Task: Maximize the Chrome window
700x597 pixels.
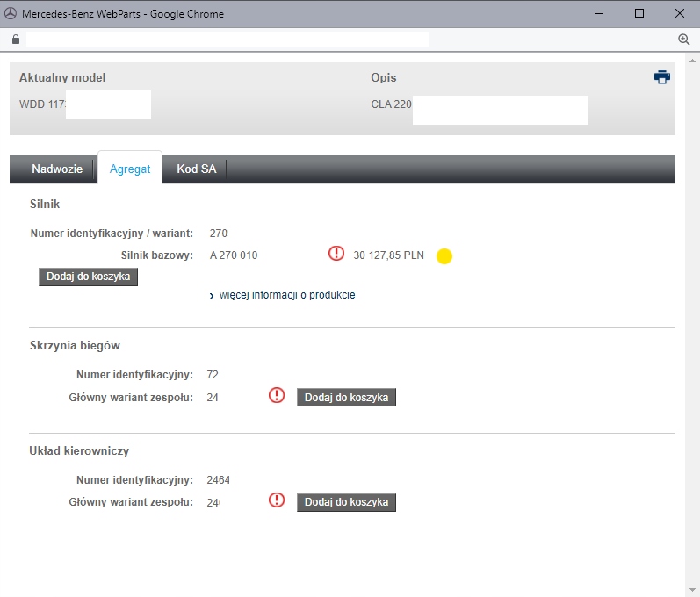Action: (x=639, y=13)
